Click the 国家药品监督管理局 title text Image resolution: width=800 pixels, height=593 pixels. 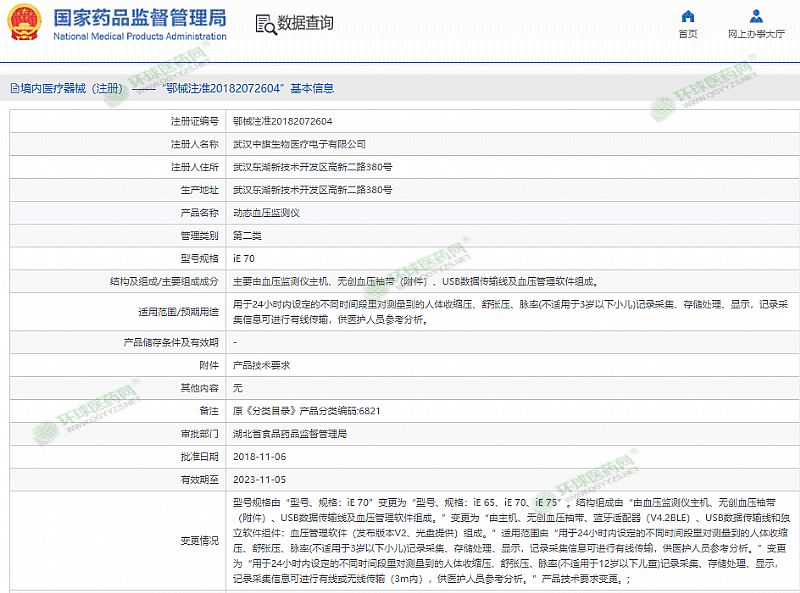139,17
